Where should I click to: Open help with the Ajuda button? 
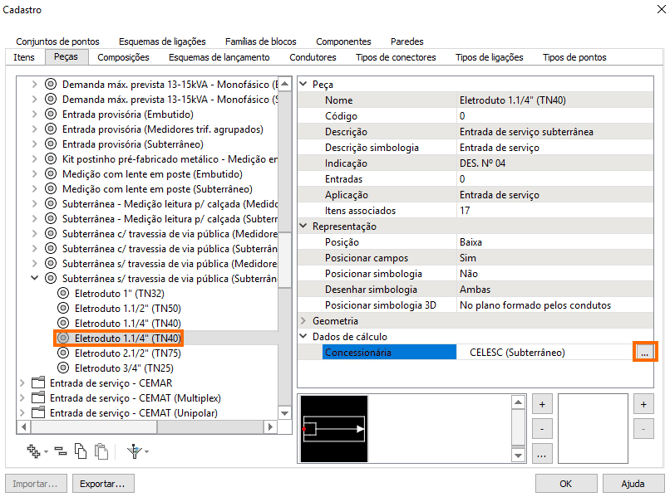[x=633, y=484]
